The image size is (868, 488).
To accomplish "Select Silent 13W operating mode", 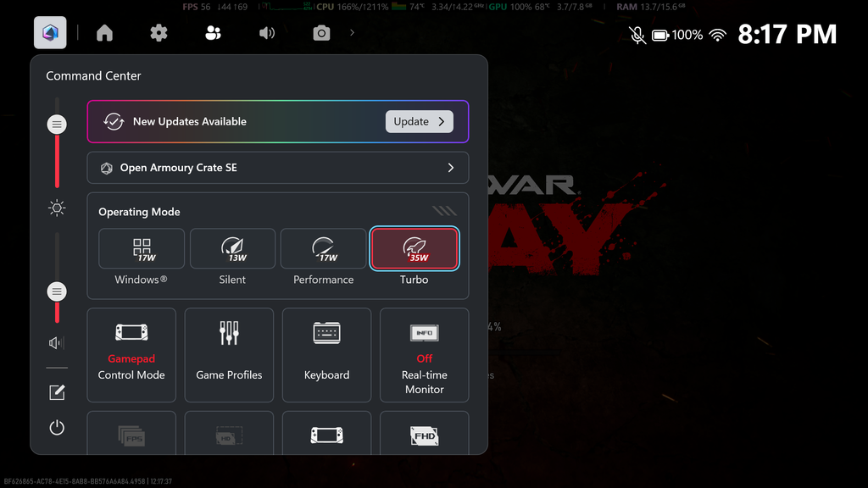I will pos(232,248).
